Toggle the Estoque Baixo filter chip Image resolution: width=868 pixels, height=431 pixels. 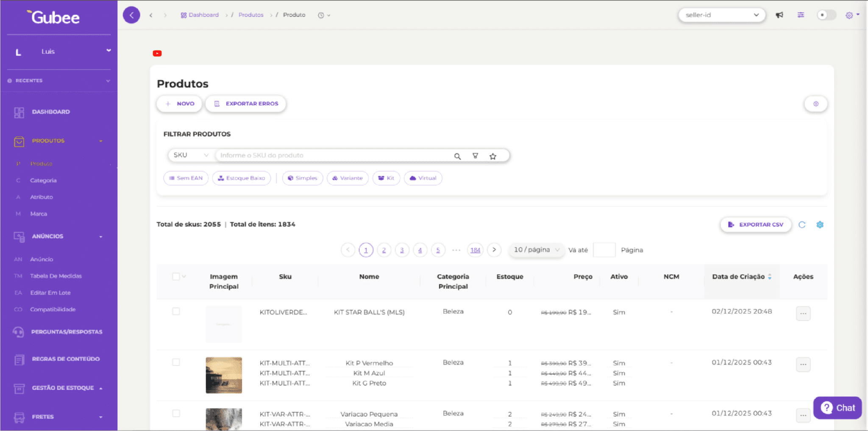pyautogui.click(x=242, y=178)
